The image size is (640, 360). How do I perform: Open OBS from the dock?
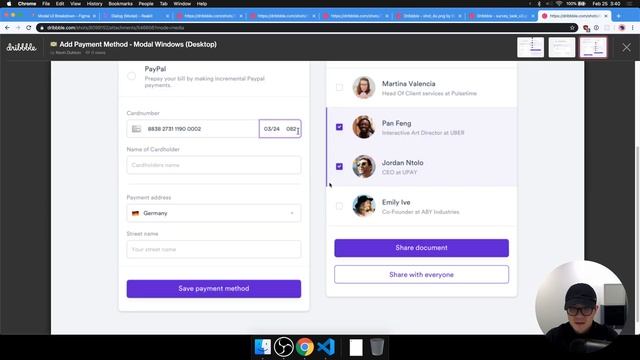(x=284, y=347)
